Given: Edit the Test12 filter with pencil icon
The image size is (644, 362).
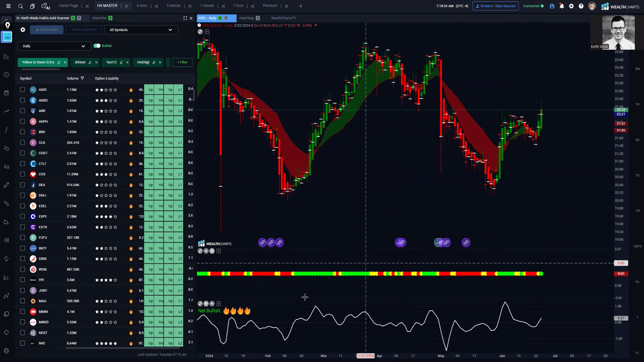Looking at the screenshot, I should coord(121,62).
